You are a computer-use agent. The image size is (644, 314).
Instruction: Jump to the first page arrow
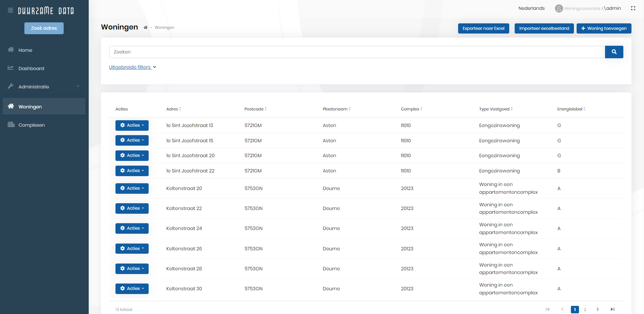[548, 309]
